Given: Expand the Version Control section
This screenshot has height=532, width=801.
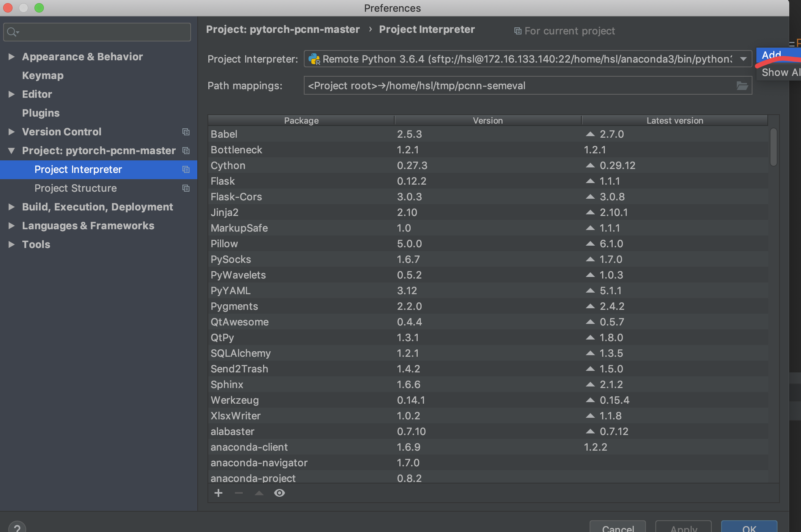Looking at the screenshot, I should tap(11, 132).
